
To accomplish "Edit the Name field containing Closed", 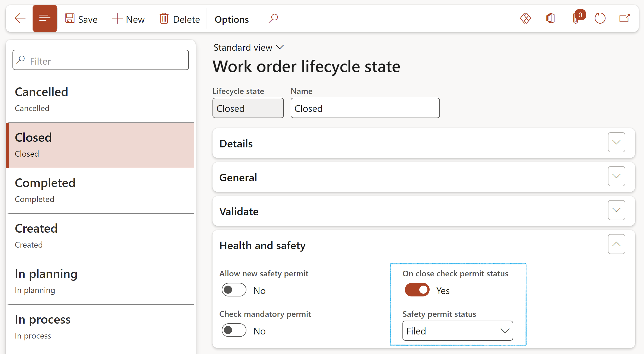I will 365,108.
